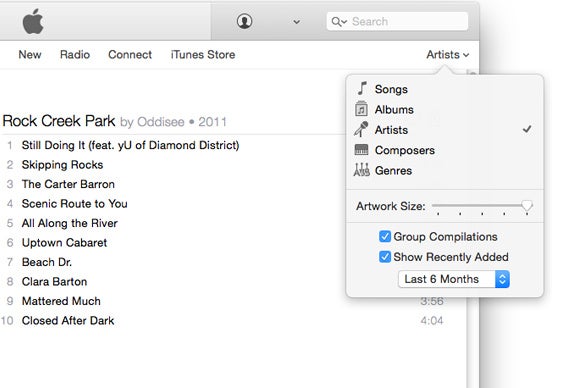Screen dimensions: 580x388
Task: Switch to the Radio tab
Action: (x=75, y=55)
